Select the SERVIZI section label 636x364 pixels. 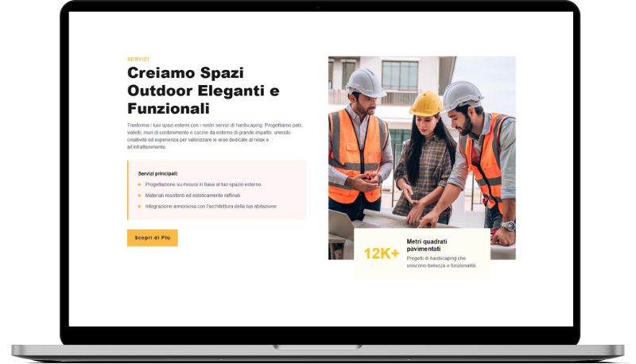pyautogui.click(x=138, y=59)
